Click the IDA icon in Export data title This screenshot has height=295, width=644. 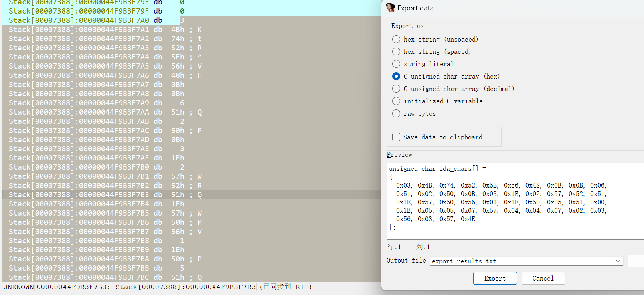[391, 8]
